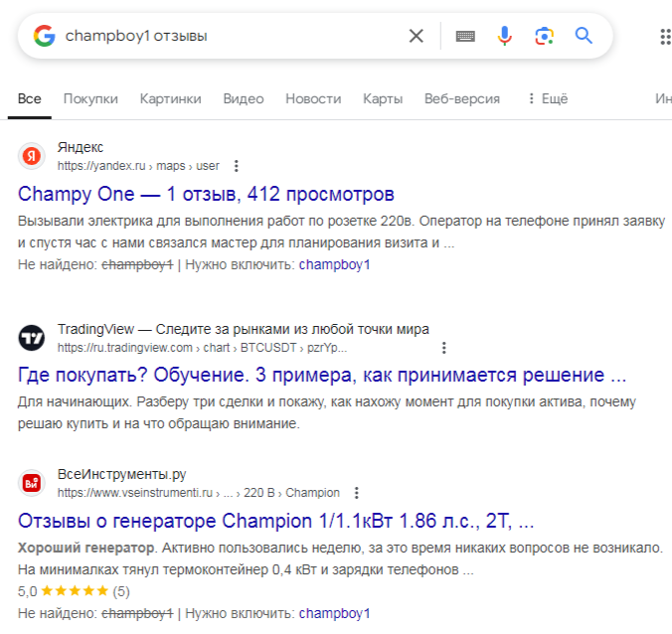Switch to the Новости tab
The width and height of the screenshot is (672, 634).
click(312, 98)
